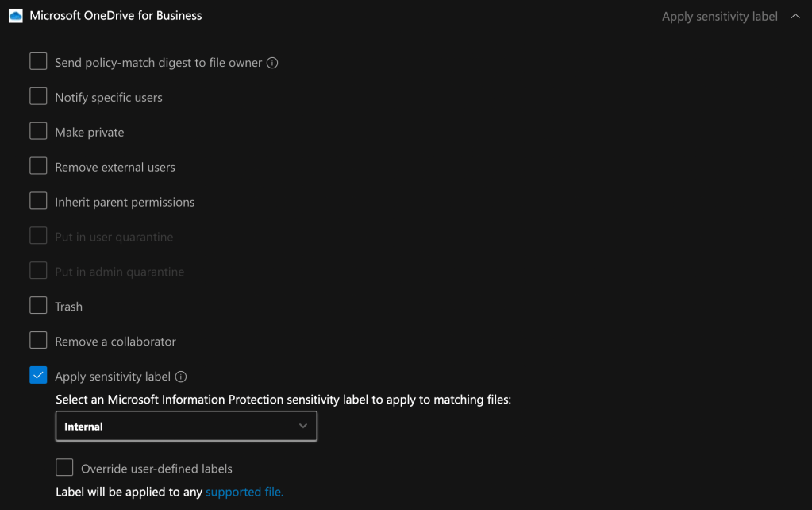812x510 pixels.
Task: Click the Microsoft OneDrive for Business header
Action: [x=116, y=16]
